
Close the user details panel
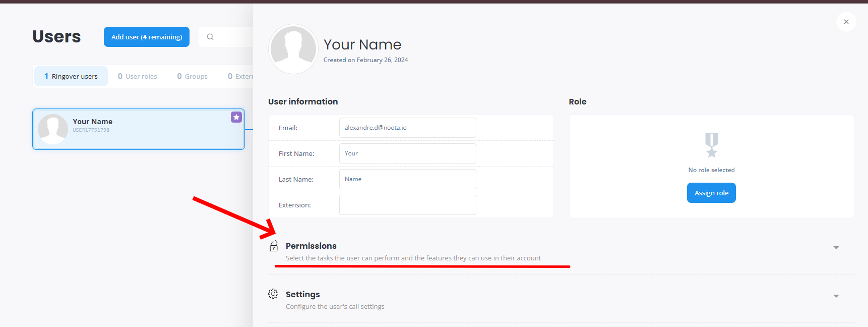pyautogui.click(x=846, y=22)
